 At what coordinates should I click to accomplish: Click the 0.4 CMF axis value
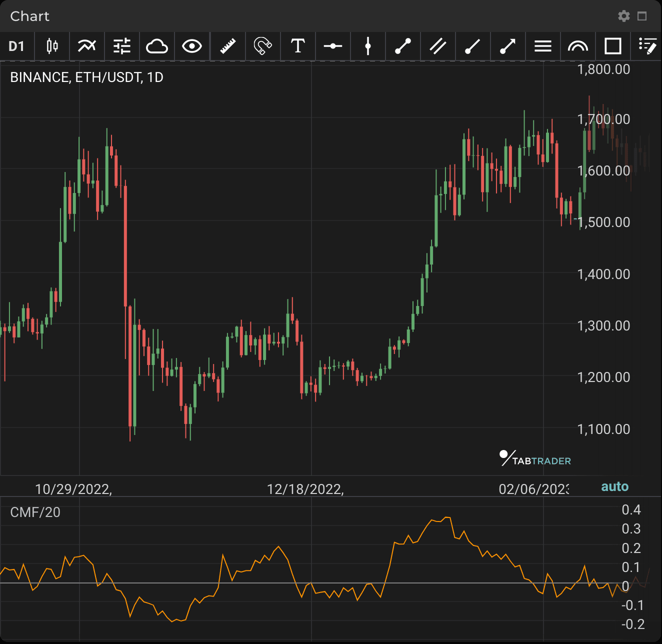coord(631,510)
